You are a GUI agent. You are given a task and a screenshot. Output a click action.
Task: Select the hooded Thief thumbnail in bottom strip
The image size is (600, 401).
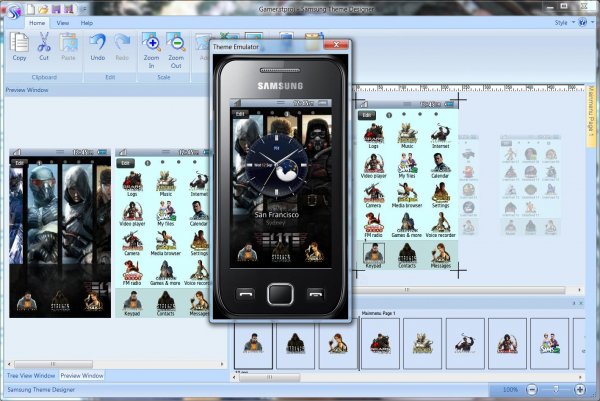(x=295, y=343)
